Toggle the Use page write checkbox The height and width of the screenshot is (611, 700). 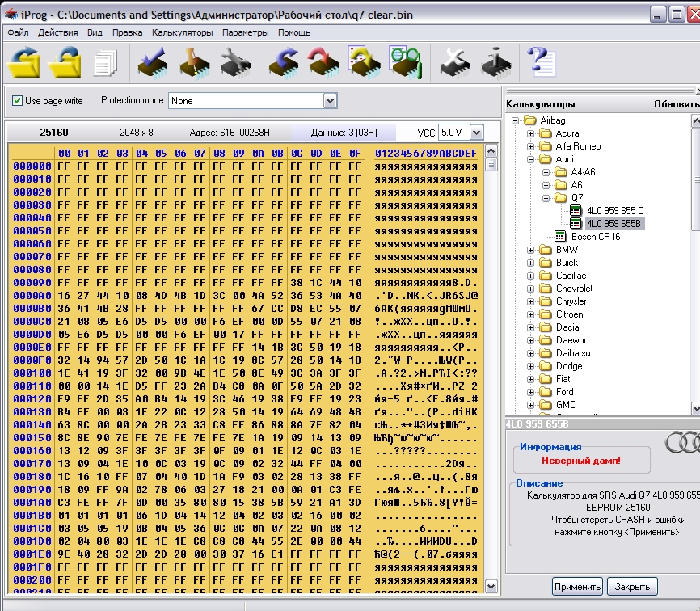[18, 101]
